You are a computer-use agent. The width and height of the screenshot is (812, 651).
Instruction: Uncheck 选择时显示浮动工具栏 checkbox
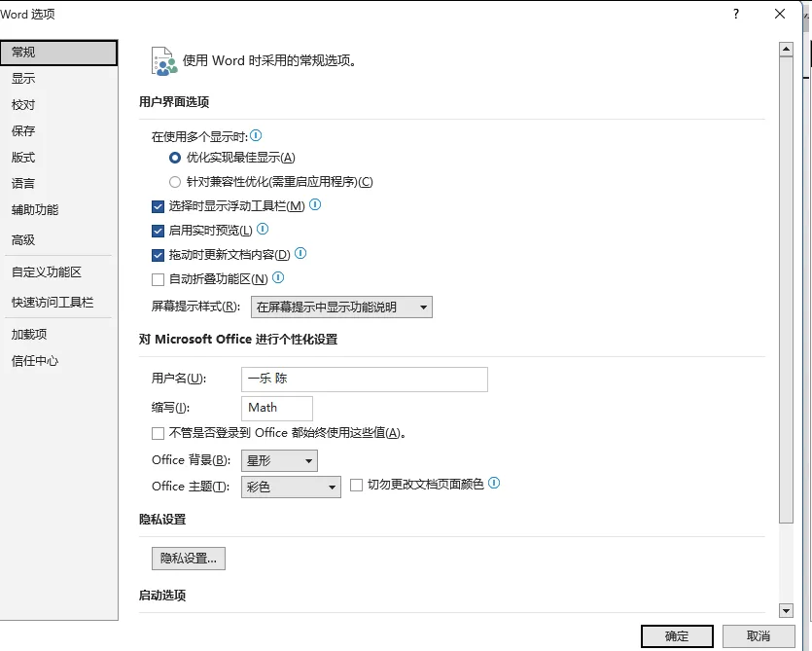tap(158, 207)
